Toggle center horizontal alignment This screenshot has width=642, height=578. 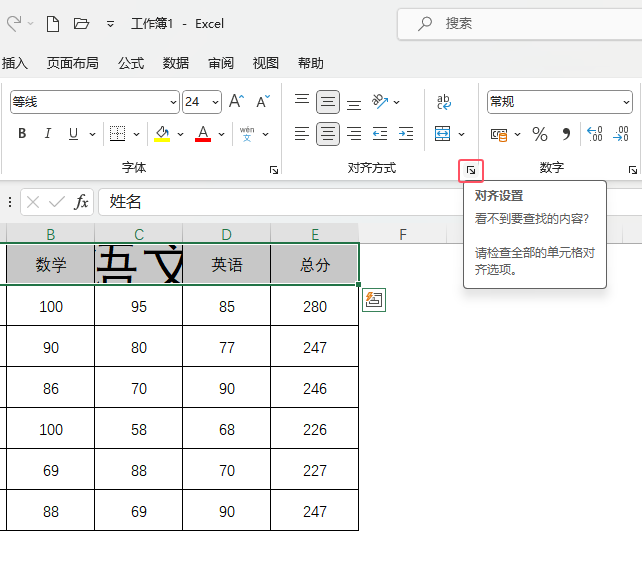pyautogui.click(x=328, y=134)
